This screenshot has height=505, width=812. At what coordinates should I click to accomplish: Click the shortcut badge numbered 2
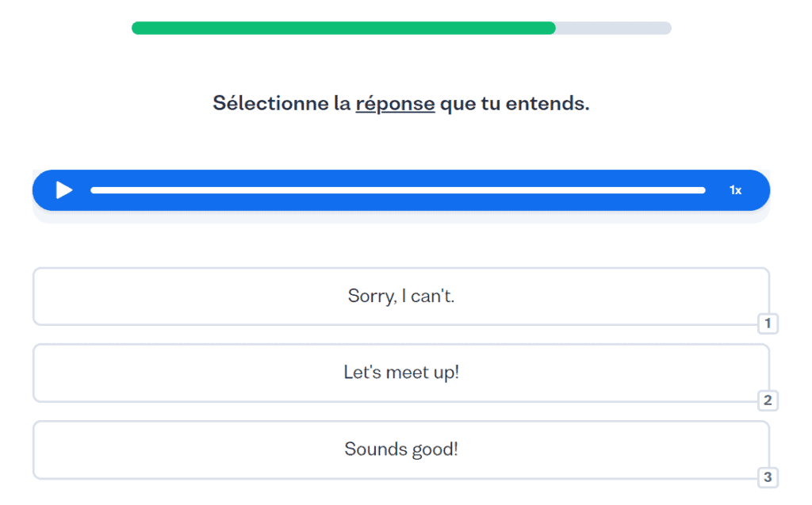[x=768, y=400]
